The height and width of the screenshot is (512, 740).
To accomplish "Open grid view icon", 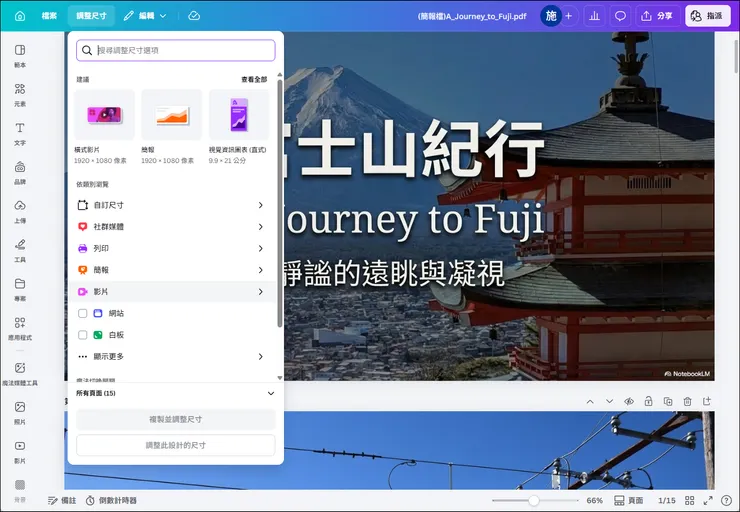I will (x=690, y=501).
